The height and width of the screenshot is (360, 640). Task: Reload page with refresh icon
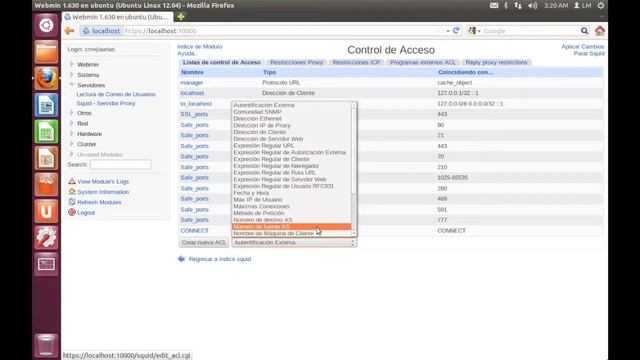click(x=456, y=31)
